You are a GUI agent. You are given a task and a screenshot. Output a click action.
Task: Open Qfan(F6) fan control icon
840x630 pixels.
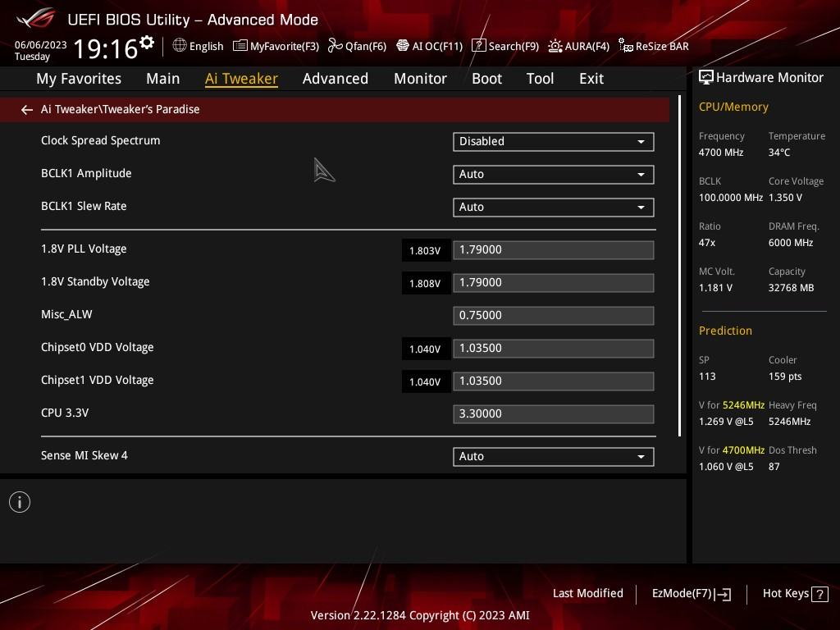(335, 46)
